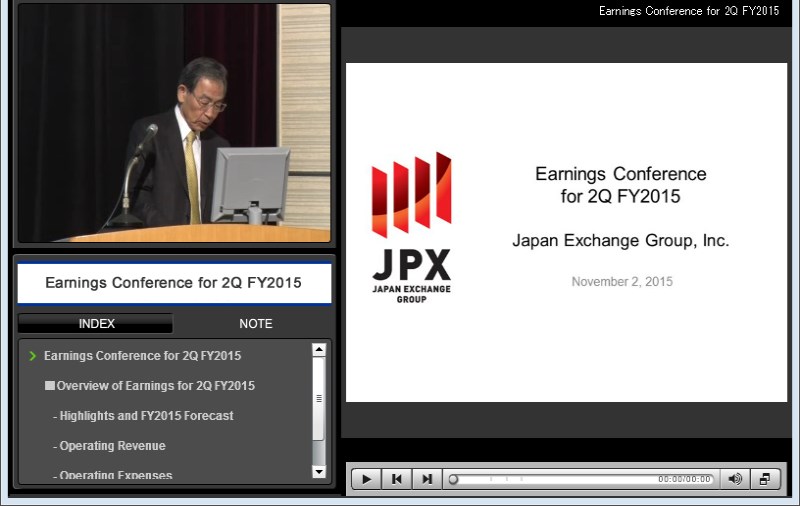This screenshot has height=506, width=800.
Task: Click index list scroll-down arrow
Action: pos(319,472)
